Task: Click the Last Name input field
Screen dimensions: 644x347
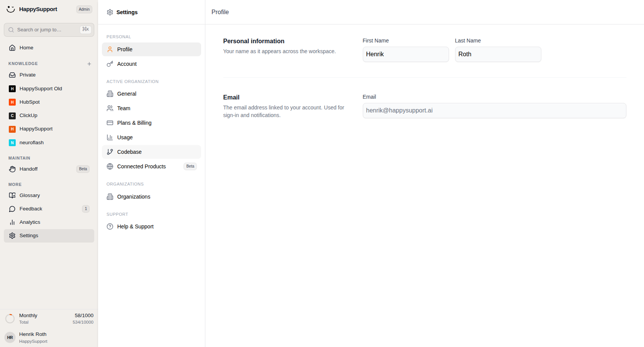Action: click(x=498, y=54)
